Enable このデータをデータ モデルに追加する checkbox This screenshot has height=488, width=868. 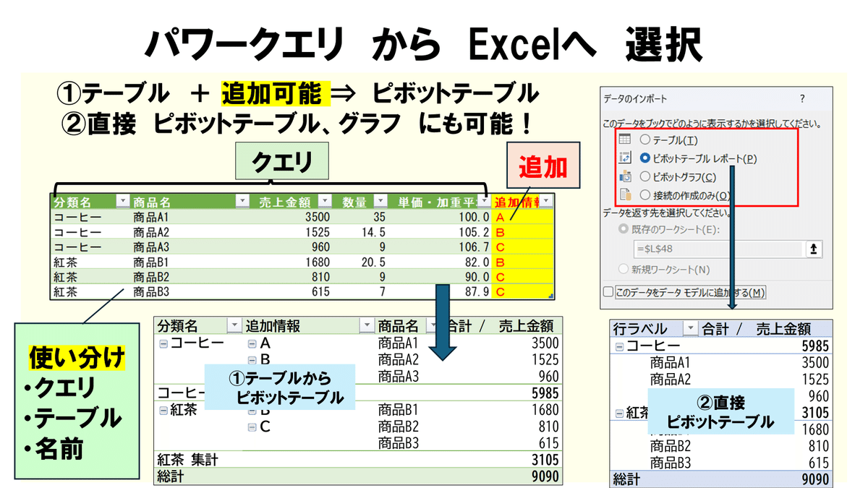coord(608,292)
